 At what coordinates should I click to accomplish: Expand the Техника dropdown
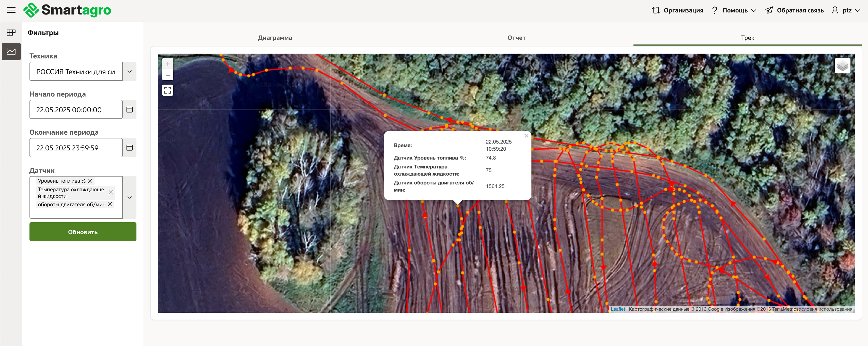tap(129, 71)
